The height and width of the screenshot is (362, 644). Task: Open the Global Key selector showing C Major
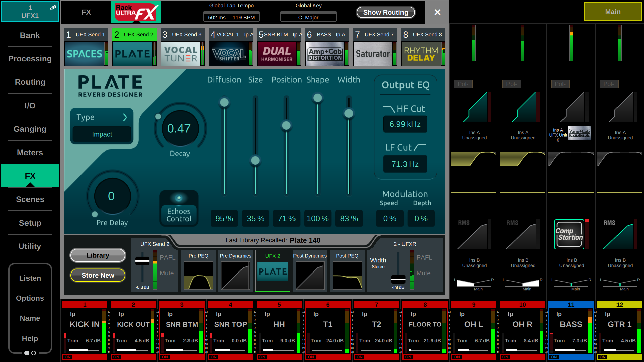[308, 17]
